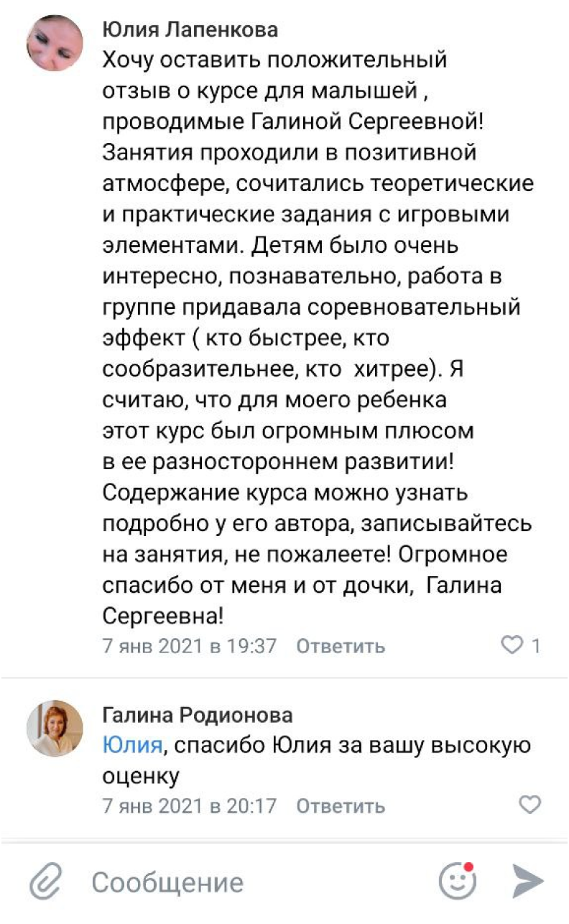569x924 pixels.
Task: Open Галина Родионова's profile avatar
Action: tap(55, 728)
